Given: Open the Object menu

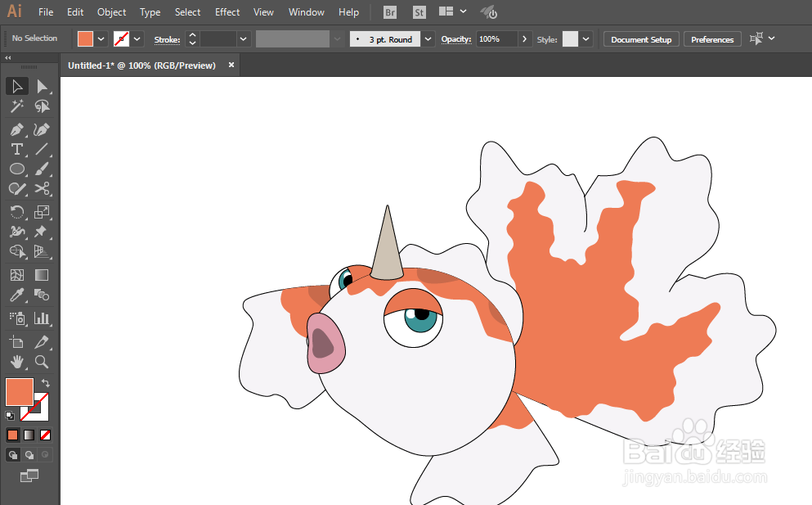Looking at the screenshot, I should coord(111,12).
